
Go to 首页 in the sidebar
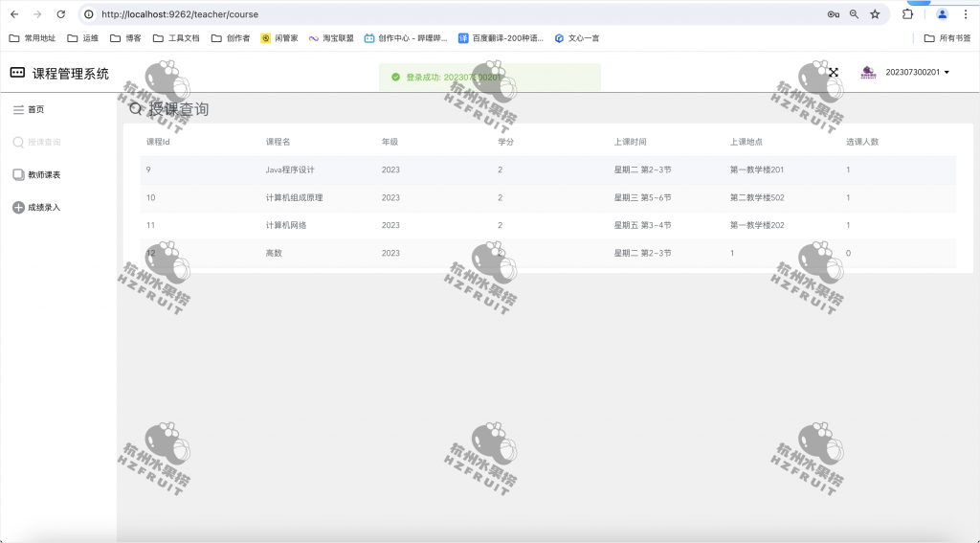(36, 109)
